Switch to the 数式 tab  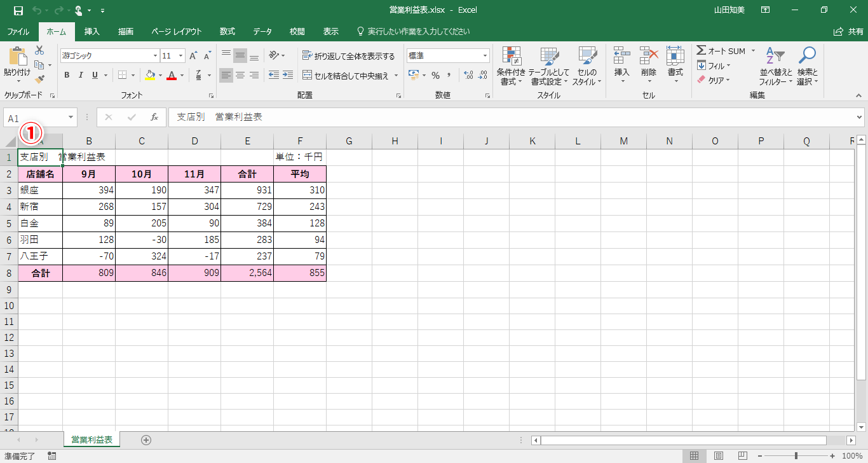click(x=227, y=32)
